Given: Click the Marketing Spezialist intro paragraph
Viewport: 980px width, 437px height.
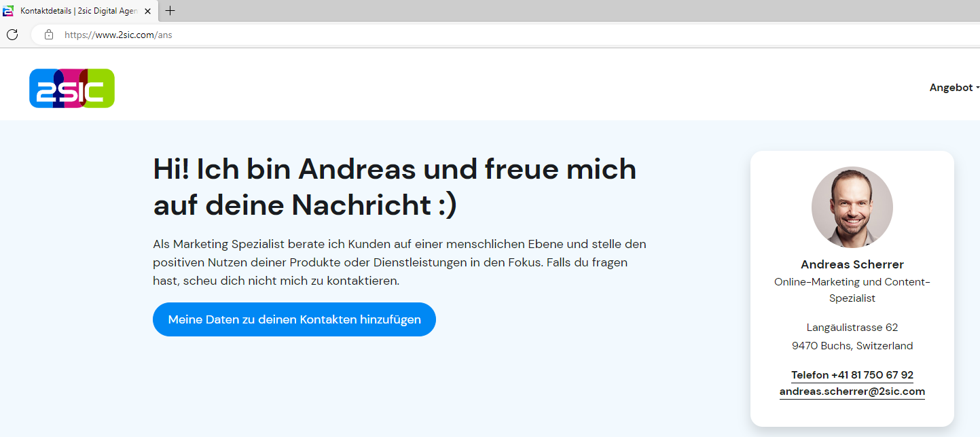Looking at the screenshot, I should tap(399, 262).
